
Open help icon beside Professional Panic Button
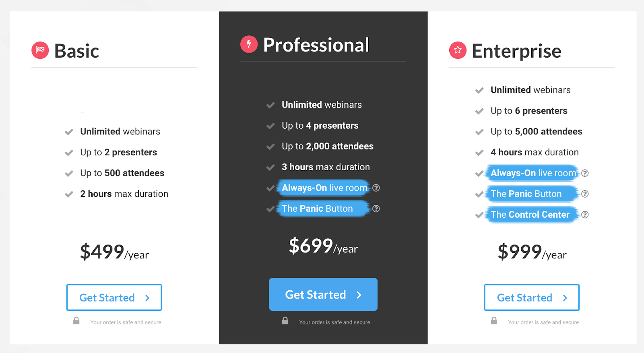[376, 208]
